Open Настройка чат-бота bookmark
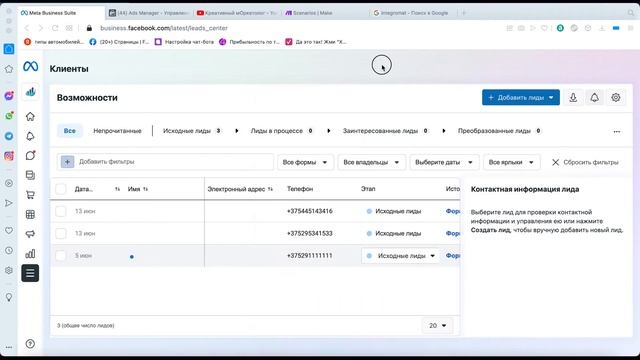Viewport: 640px width, 360px height. (184, 42)
